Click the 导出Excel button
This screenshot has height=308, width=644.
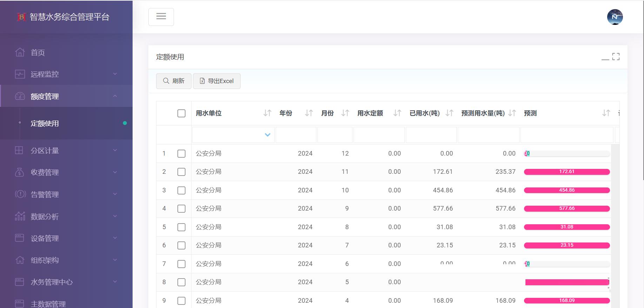point(216,81)
